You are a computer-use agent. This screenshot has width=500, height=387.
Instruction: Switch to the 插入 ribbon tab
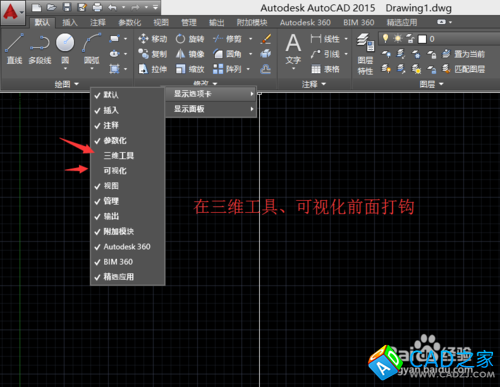(x=70, y=23)
